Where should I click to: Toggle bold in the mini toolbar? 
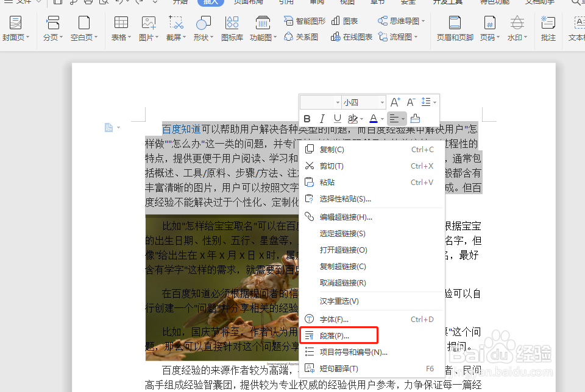pyautogui.click(x=307, y=119)
